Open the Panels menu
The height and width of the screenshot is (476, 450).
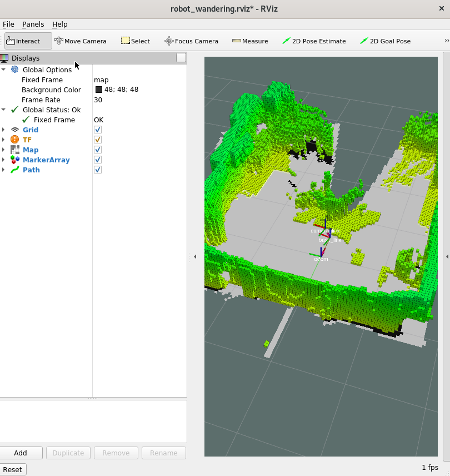pos(33,24)
